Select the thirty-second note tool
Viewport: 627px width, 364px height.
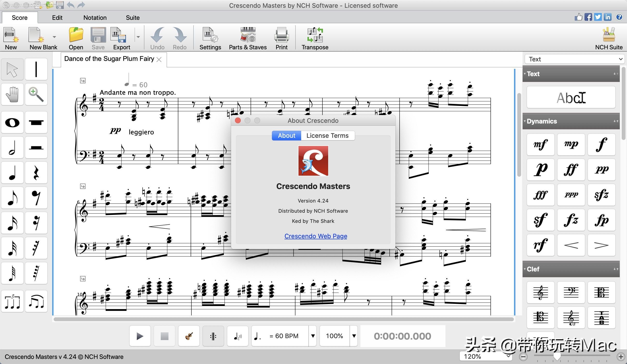[x=12, y=248]
